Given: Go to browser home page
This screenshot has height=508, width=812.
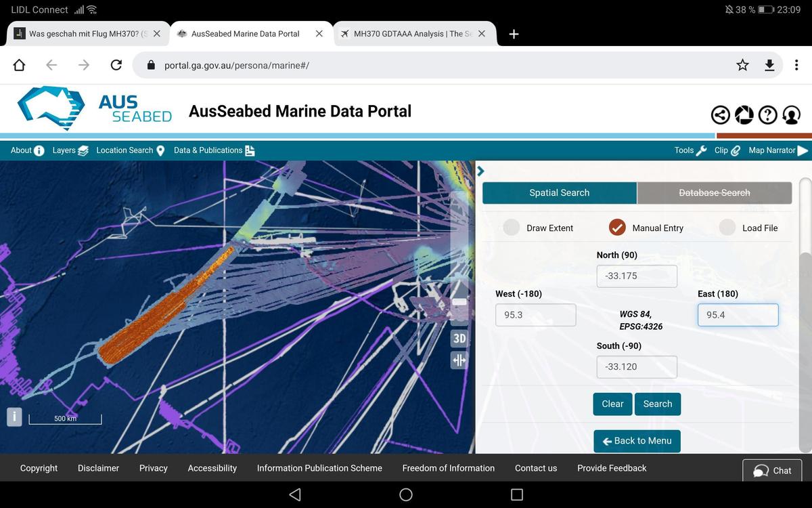Looking at the screenshot, I should point(19,65).
